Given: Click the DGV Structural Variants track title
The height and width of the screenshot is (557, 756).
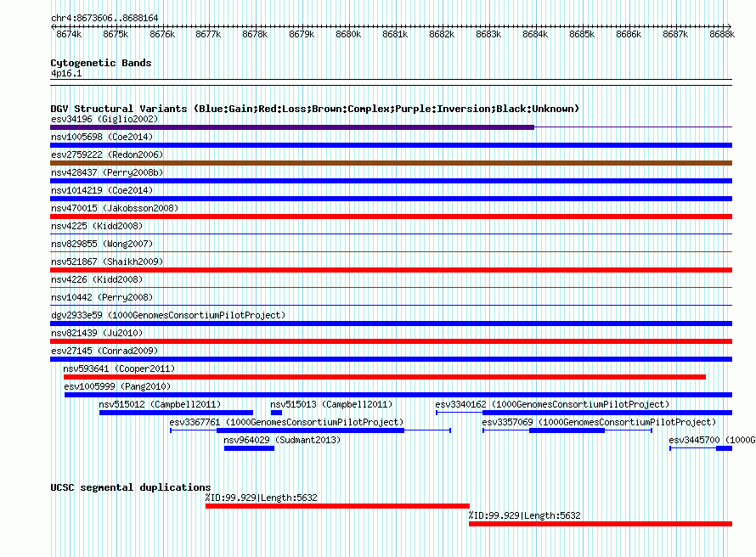Looking at the screenshot, I should click(x=315, y=109).
